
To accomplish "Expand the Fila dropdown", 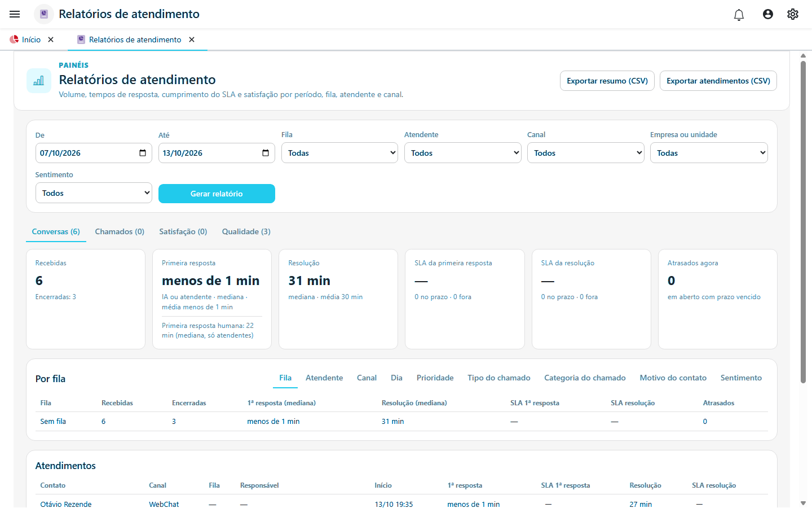I will pyautogui.click(x=339, y=153).
